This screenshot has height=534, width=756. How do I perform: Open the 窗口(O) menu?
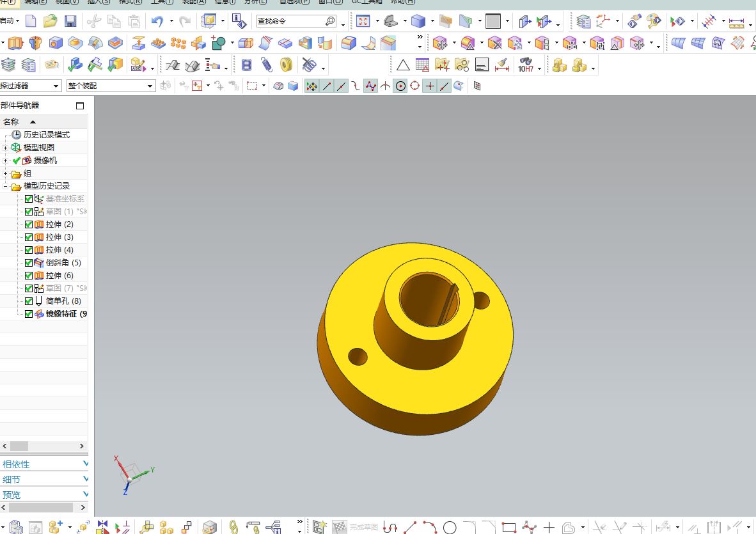[331, 2]
